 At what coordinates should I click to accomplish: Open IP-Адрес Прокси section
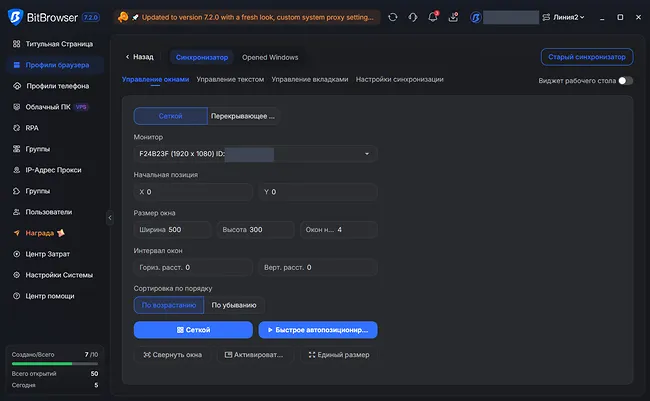pyautogui.click(x=53, y=170)
